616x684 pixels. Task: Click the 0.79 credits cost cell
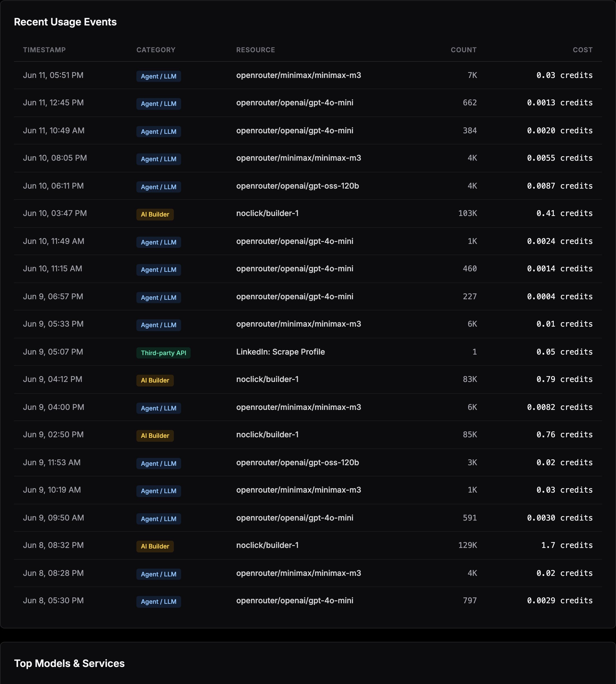[x=565, y=379]
